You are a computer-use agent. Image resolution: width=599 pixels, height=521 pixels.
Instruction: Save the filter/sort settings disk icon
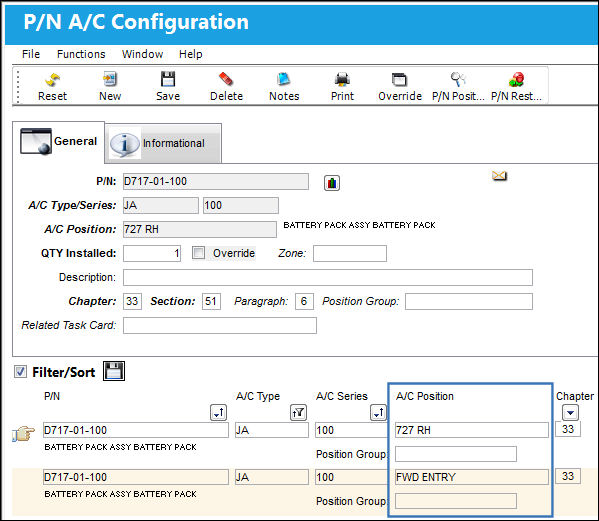click(x=114, y=371)
